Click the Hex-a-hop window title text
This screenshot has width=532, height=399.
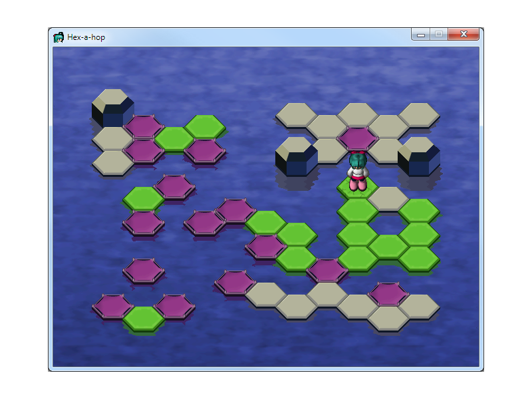pos(86,37)
